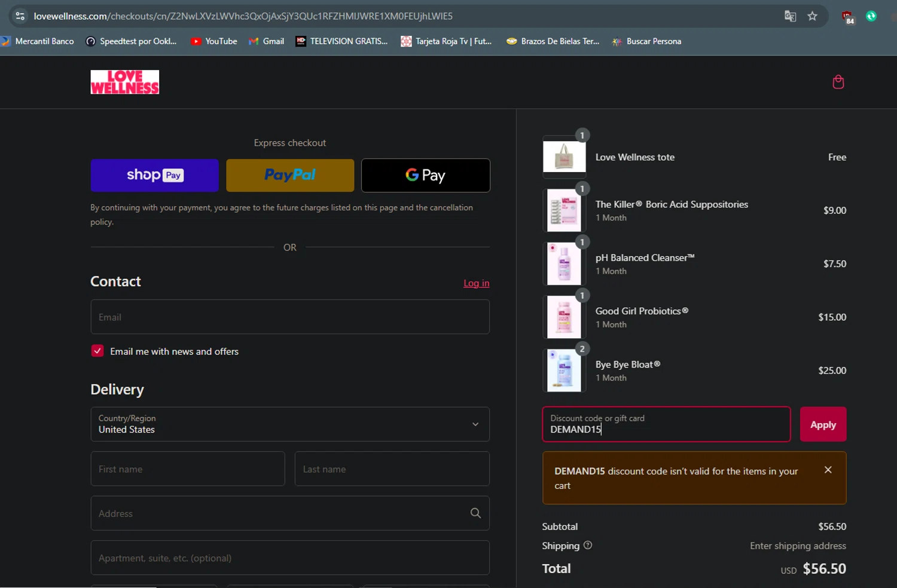Click the Email input field
Image resolution: width=897 pixels, height=588 pixels.
coord(290,317)
